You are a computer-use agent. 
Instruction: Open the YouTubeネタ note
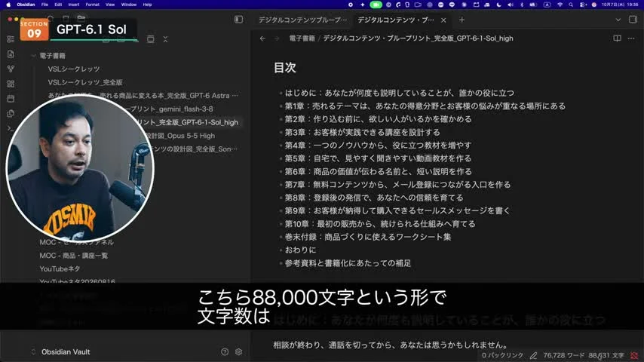pyautogui.click(x=60, y=268)
